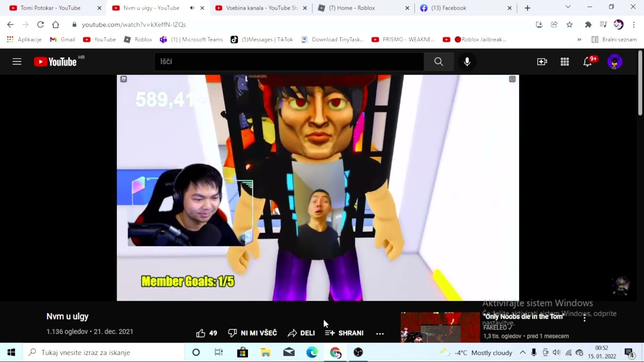
Task: Open the Roblox bookmark
Action: [138, 39]
